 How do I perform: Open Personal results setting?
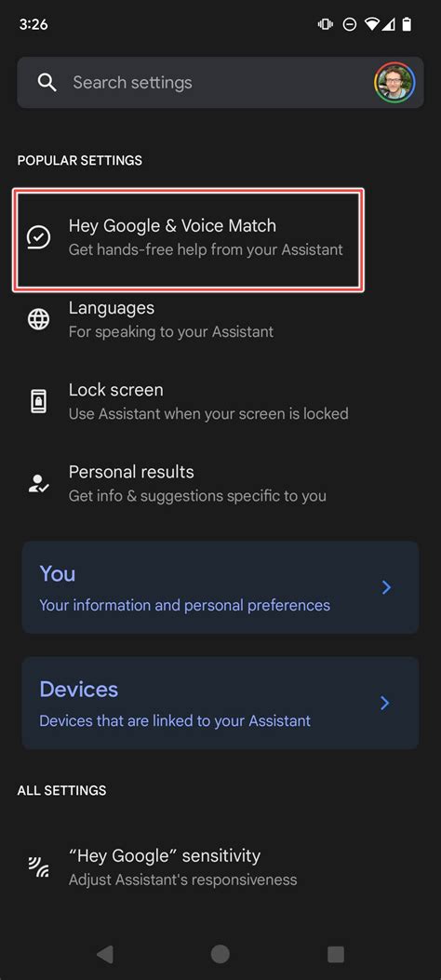[220, 483]
